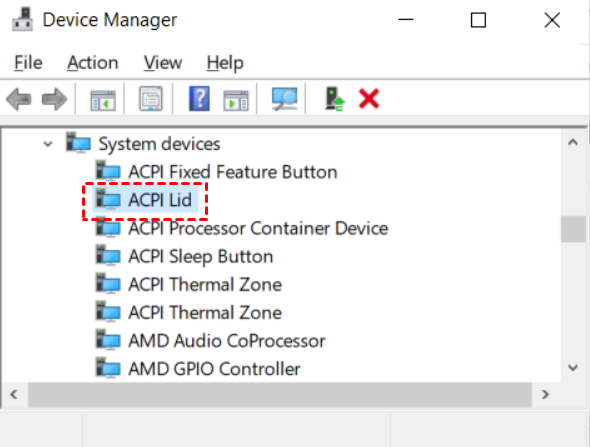The image size is (590, 447).
Task: Click the vertical scrollbar down arrow
Action: [573, 367]
